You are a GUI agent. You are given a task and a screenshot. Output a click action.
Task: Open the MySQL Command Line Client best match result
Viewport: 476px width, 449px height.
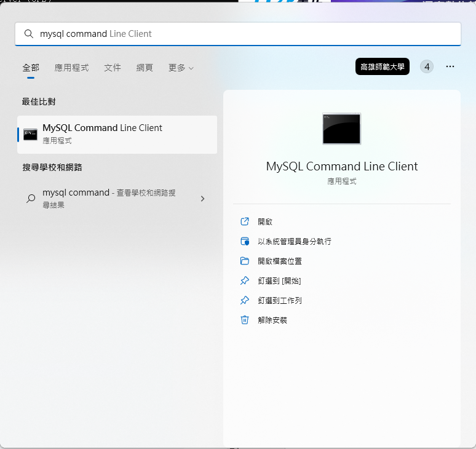point(117,135)
